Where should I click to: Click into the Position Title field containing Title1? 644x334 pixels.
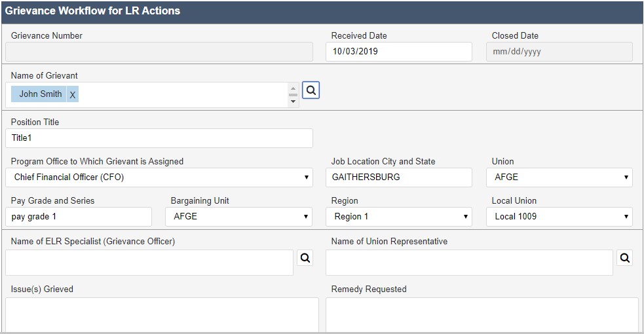click(x=159, y=138)
